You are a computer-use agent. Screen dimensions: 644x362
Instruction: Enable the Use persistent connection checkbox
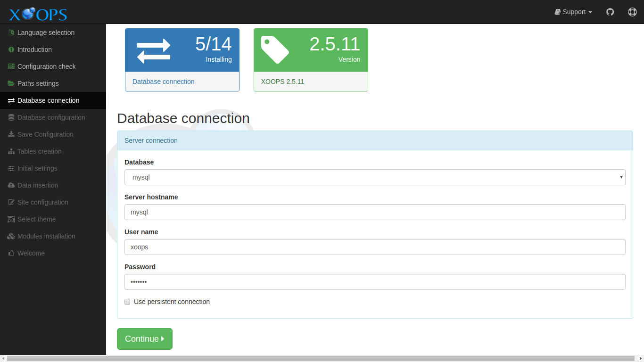coord(127,301)
